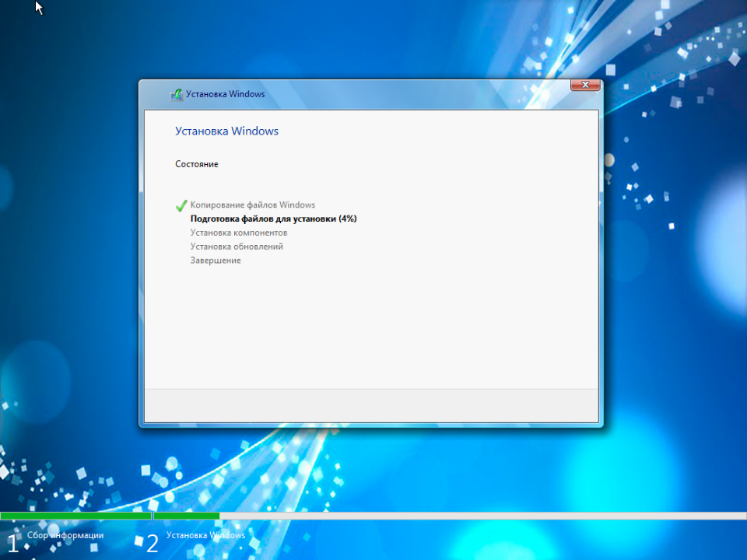Click the stage number 1
The height and width of the screenshot is (560, 747).
tap(13, 544)
